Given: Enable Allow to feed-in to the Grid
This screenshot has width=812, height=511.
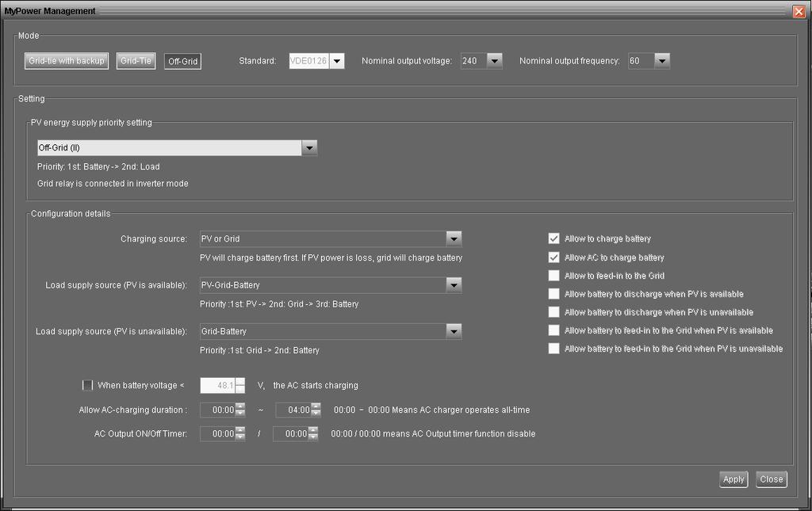Looking at the screenshot, I should 553,276.
